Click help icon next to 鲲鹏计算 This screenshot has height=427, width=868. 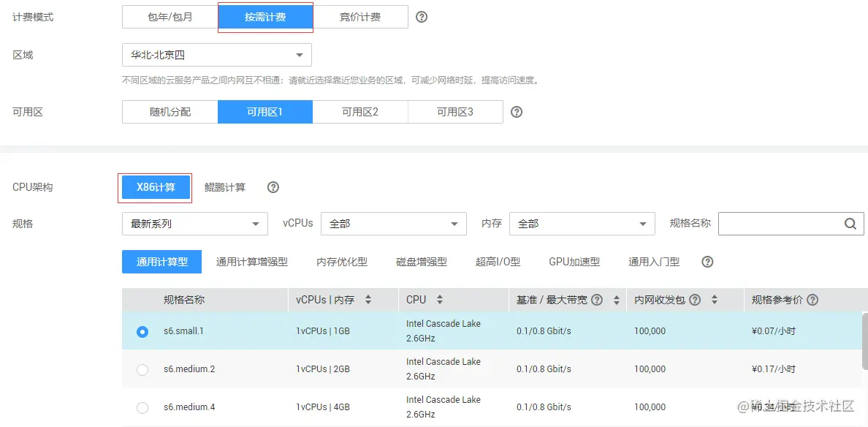[273, 187]
